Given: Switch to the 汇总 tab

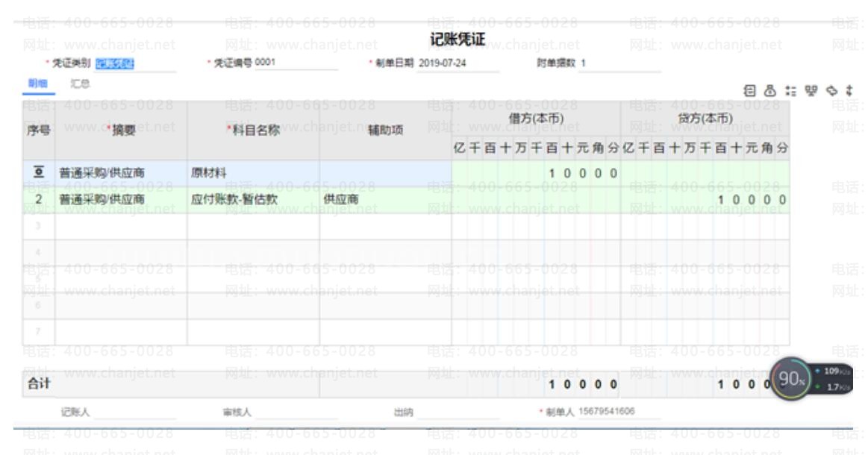Looking at the screenshot, I should pyautogui.click(x=80, y=84).
